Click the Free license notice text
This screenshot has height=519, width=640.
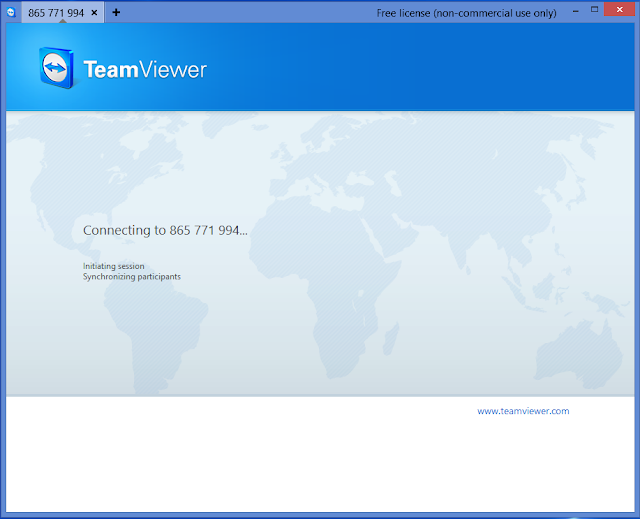[x=466, y=13]
